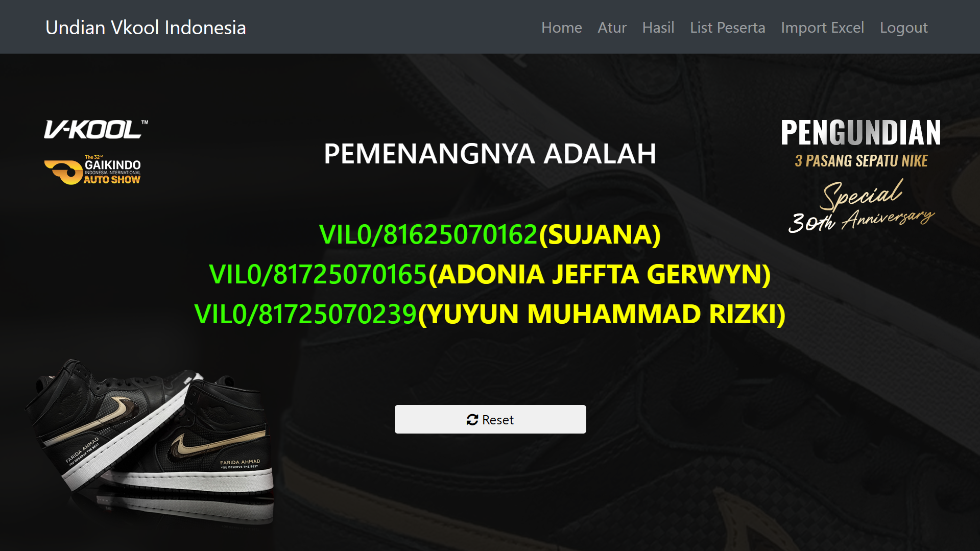Click the coupon number VIL0/81625070162
Screen dimensions: 980x551
(x=428, y=234)
